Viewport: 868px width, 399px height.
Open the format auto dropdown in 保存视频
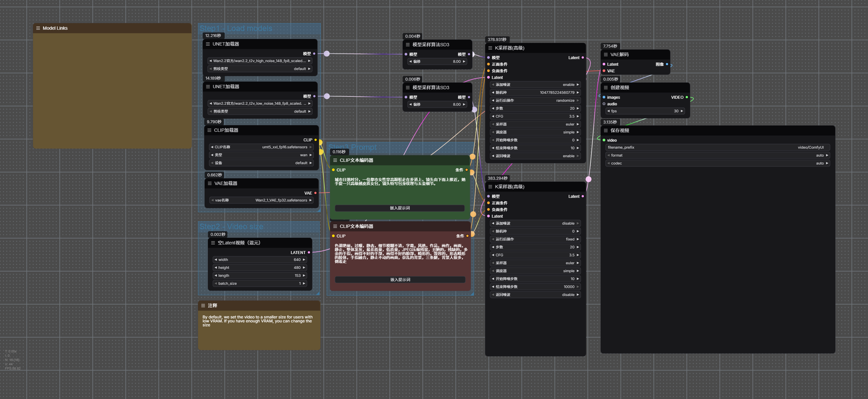pos(718,156)
